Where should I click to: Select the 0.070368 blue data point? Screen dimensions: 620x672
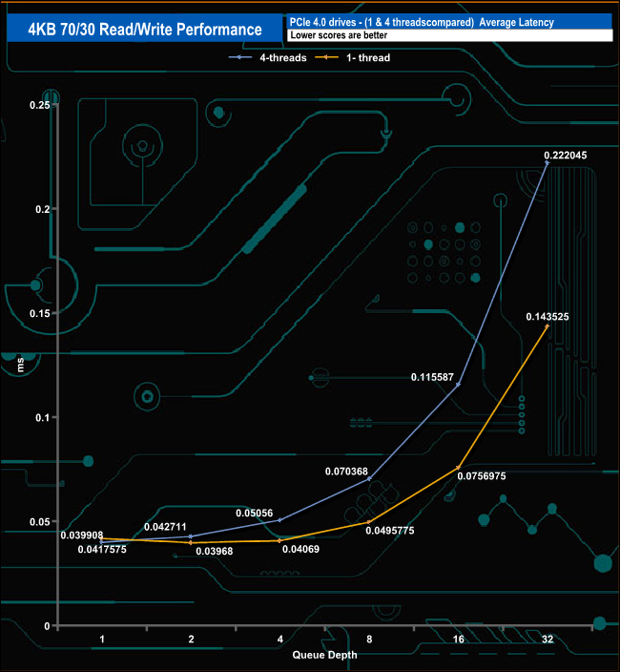click(369, 479)
